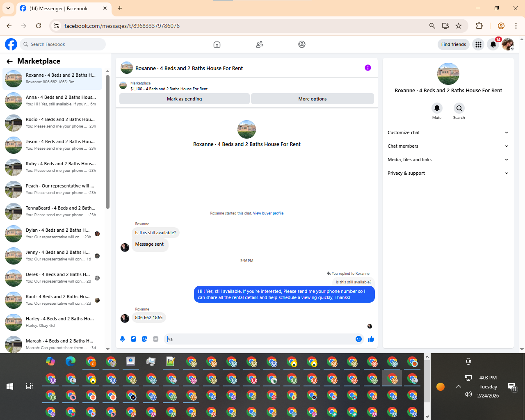Open Microsoft Edge taskbar icon

(x=71, y=361)
